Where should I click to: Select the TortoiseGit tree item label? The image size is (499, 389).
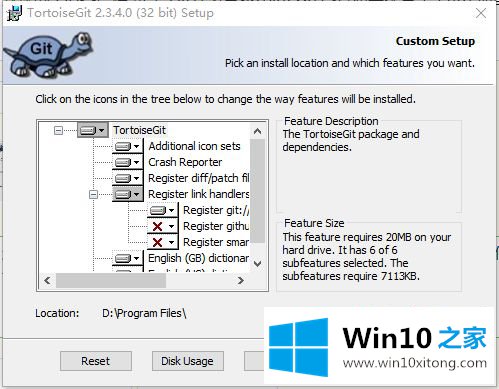point(139,130)
